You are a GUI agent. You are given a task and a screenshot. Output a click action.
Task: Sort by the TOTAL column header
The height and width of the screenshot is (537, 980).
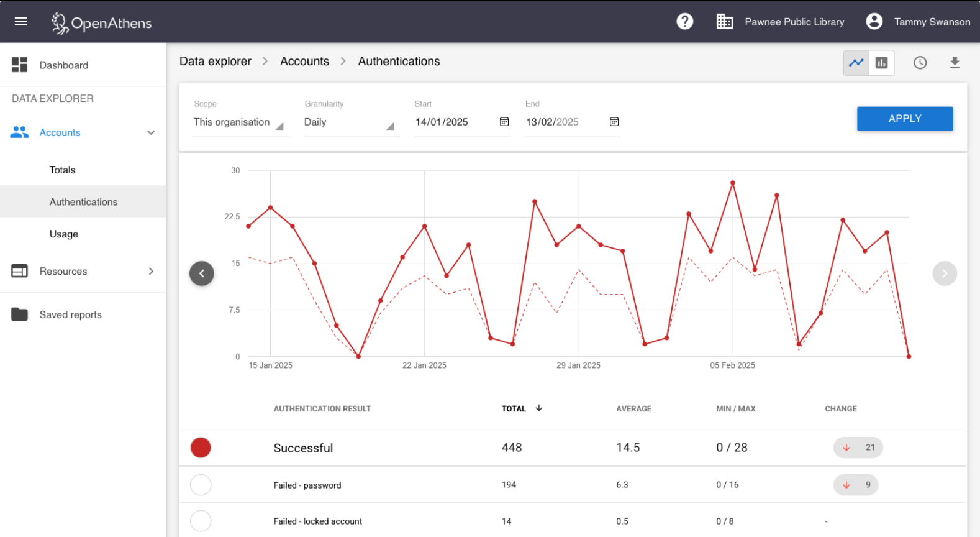pyautogui.click(x=514, y=409)
